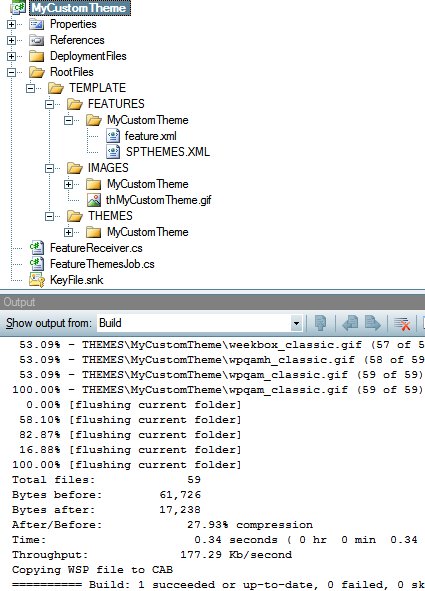The height and width of the screenshot is (591, 425).
Task: Click the feature.xml file icon
Action: [x=113, y=136]
